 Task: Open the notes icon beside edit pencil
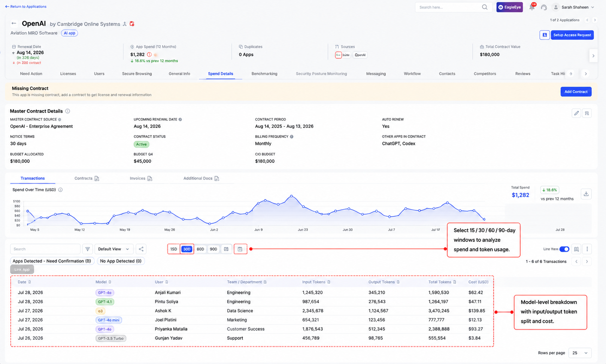tap(587, 113)
